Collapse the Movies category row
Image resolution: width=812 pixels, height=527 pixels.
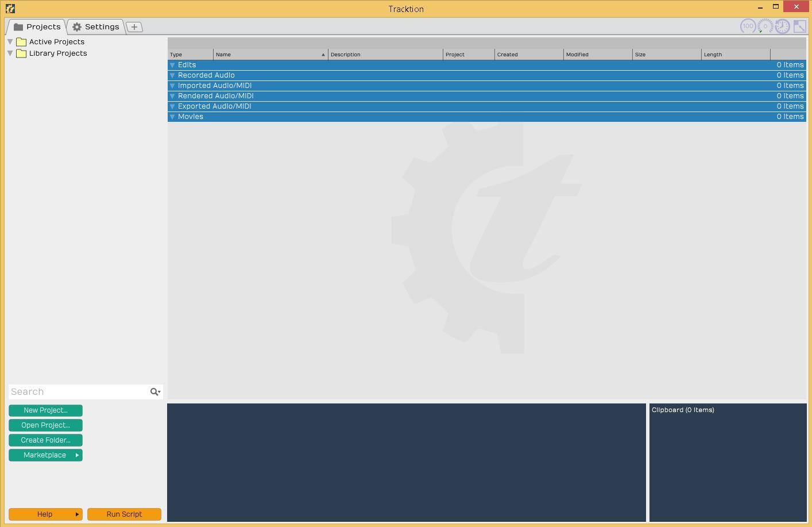pyautogui.click(x=172, y=116)
